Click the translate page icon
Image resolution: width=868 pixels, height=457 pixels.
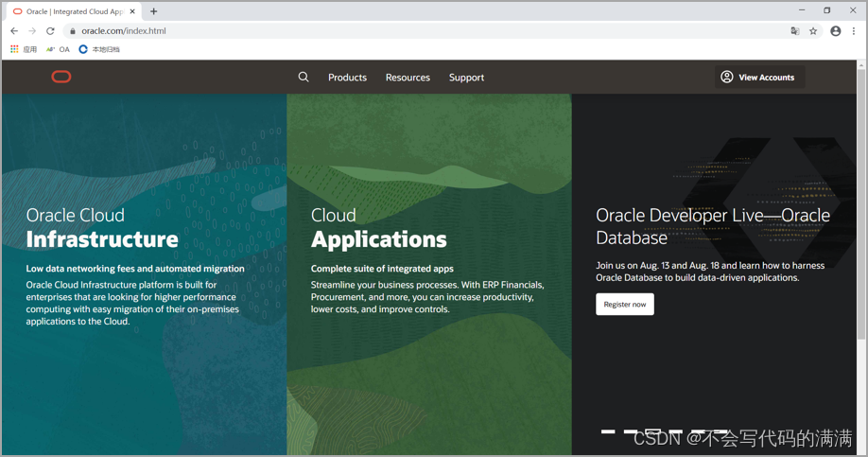(795, 31)
